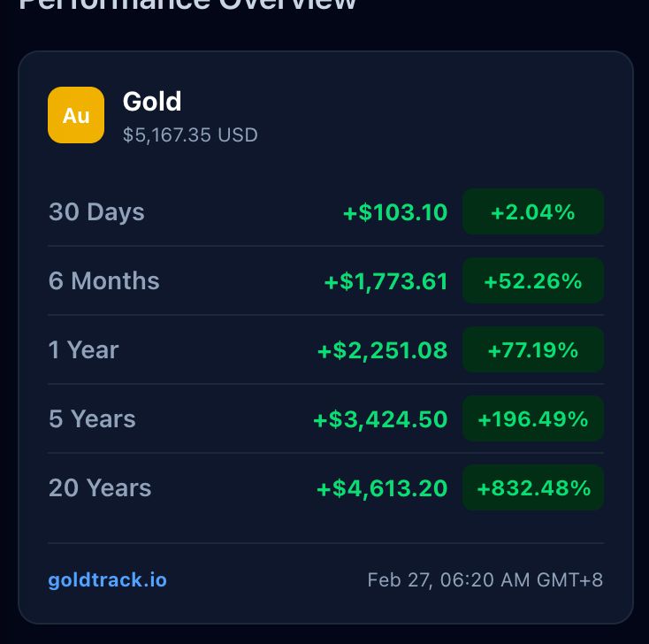Select the 30 Days row label
Screen dimensions: 649x644
point(96,212)
